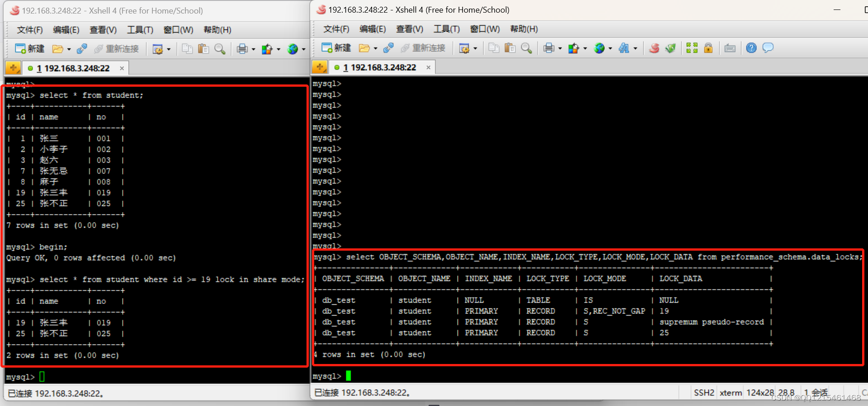Viewport: 868px width, 406px height.
Task: Click Print icon in right Xshell window
Action: tap(549, 48)
